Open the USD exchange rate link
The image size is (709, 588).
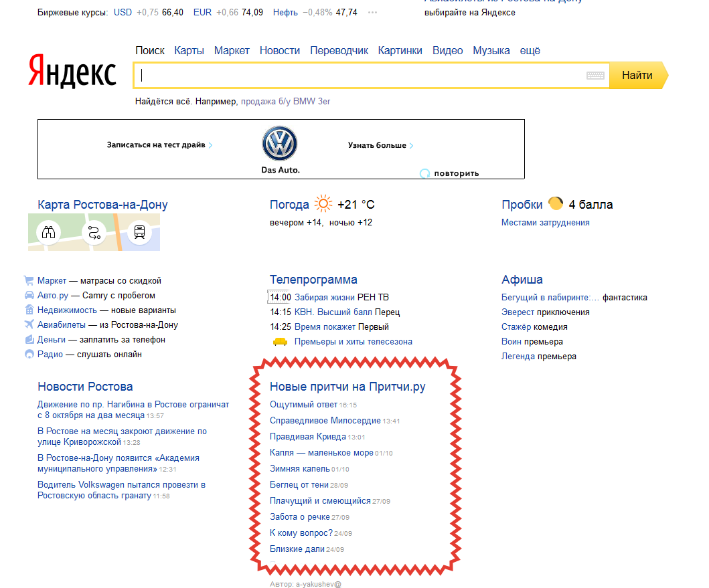coord(123,13)
